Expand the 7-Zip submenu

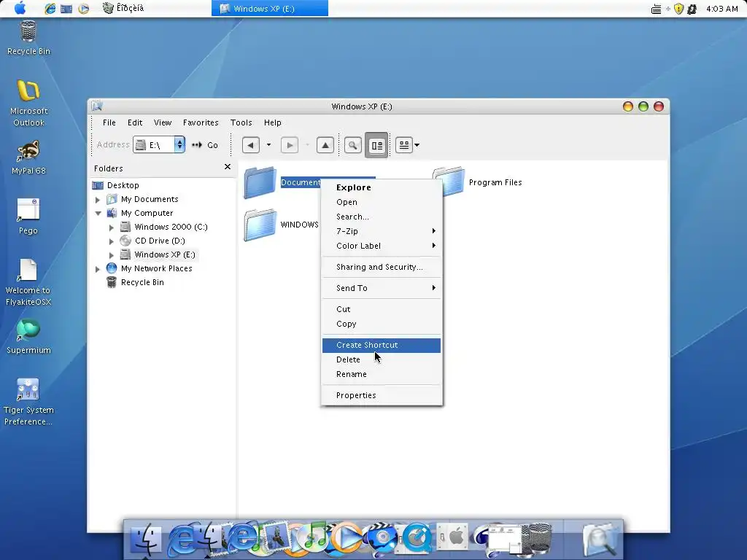click(x=381, y=231)
